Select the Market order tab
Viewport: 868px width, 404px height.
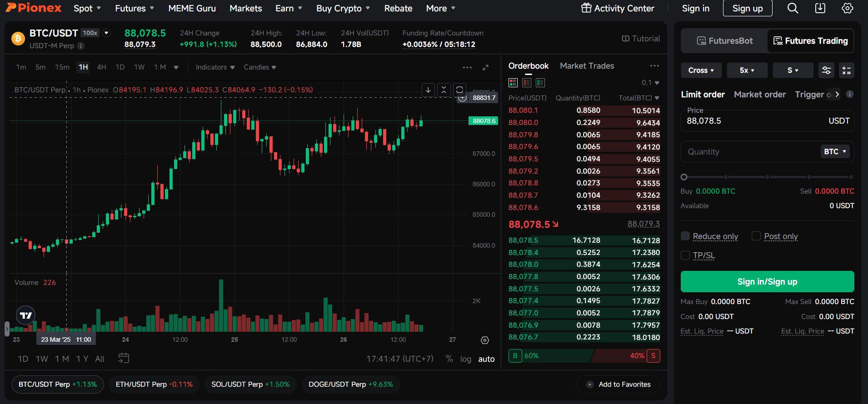[x=760, y=95]
